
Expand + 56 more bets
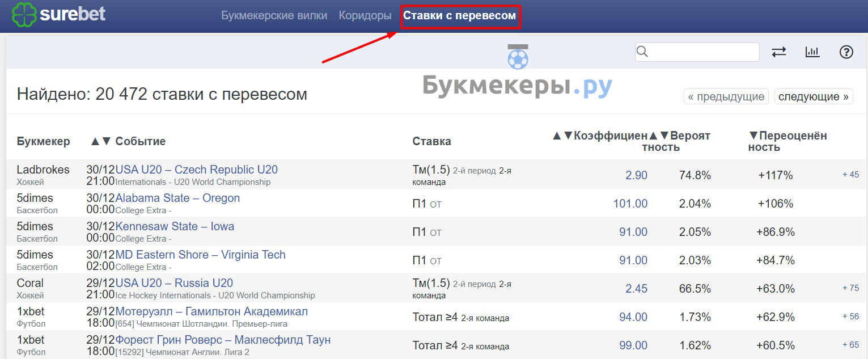[850, 316]
